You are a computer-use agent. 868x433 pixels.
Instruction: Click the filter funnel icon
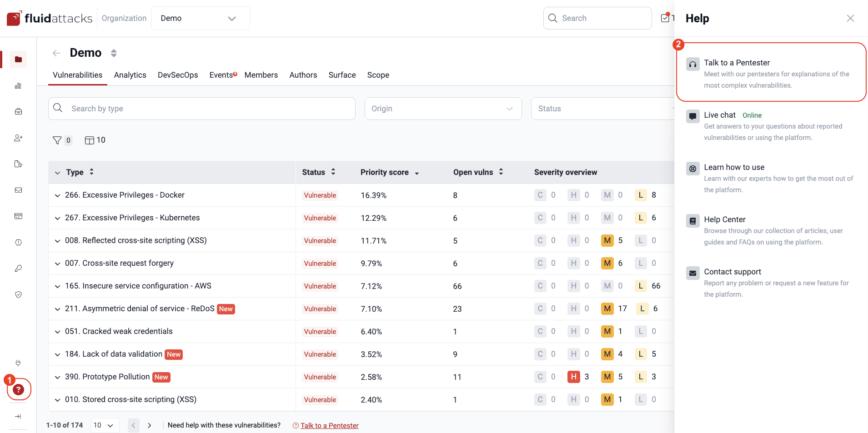coord(57,140)
